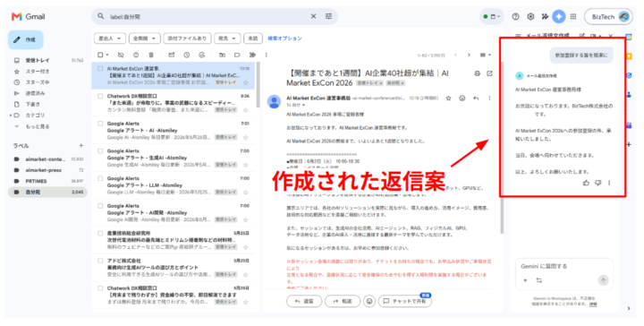Click the plus to create new label
The width and height of the screenshot is (644, 326).
(80, 146)
